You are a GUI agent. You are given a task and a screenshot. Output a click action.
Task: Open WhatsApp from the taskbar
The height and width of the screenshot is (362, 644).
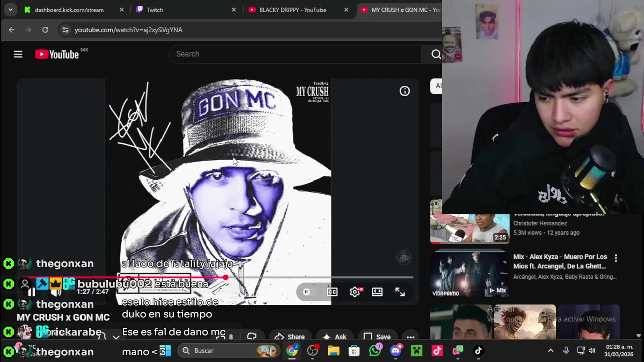375,351
